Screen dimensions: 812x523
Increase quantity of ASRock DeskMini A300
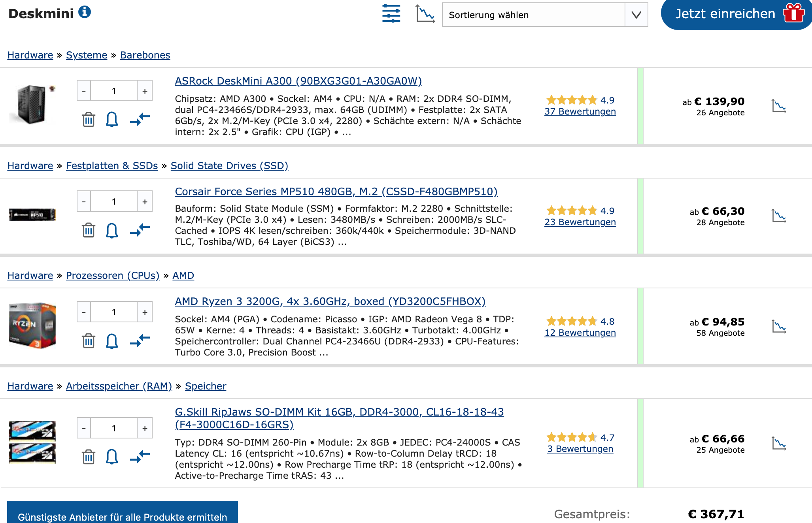coord(145,91)
